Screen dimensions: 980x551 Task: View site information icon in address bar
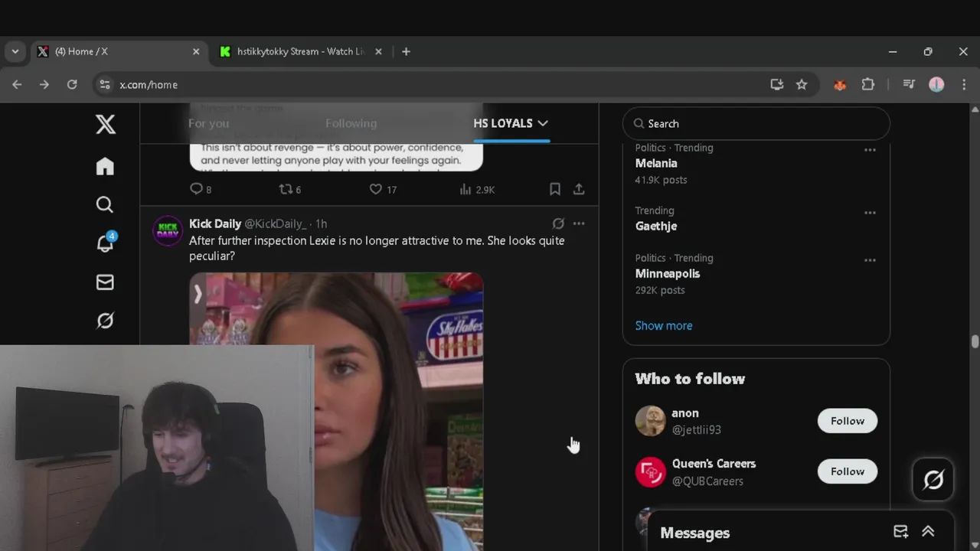(x=105, y=85)
